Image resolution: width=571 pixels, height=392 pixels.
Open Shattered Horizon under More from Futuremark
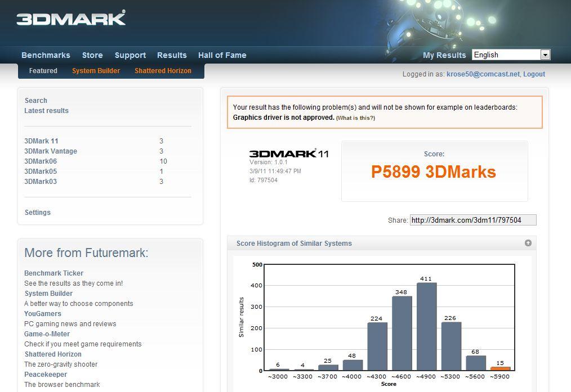coord(53,354)
